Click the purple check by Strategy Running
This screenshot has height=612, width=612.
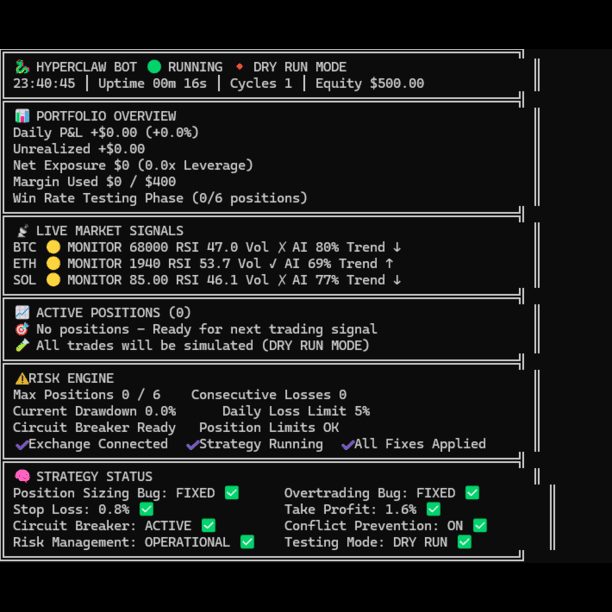(193, 444)
